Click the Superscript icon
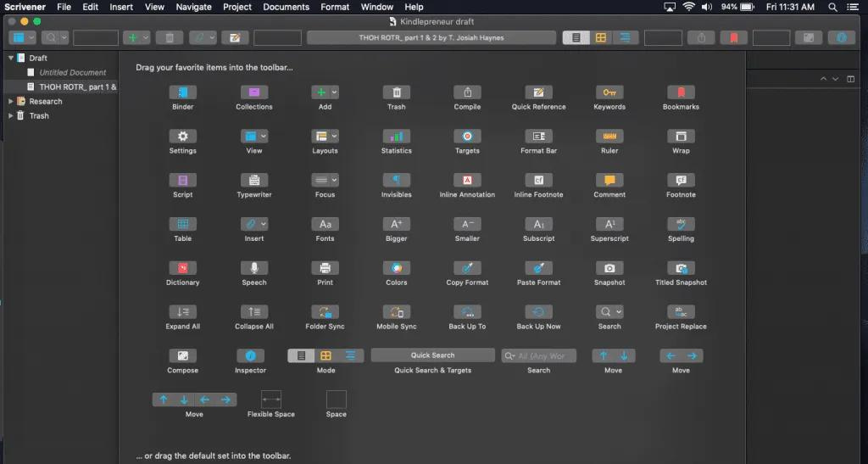 (x=609, y=224)
